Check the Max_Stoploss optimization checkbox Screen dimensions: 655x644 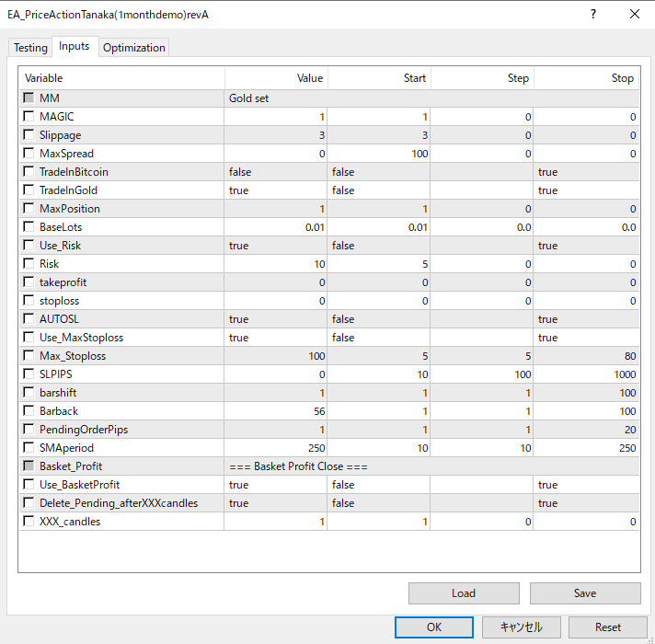[x=29, y=355]
